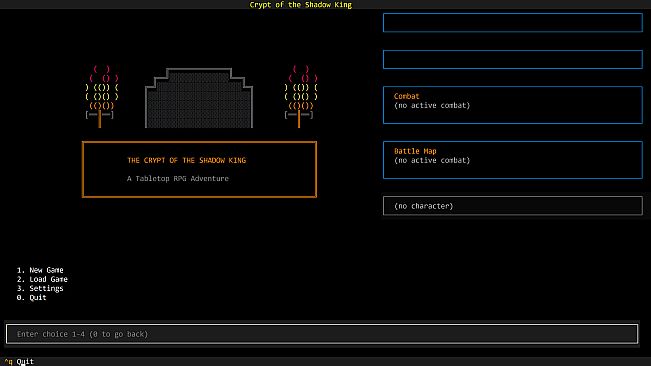
Task: Click the topmost empty blue panel
Action: [x=513, y=22]
